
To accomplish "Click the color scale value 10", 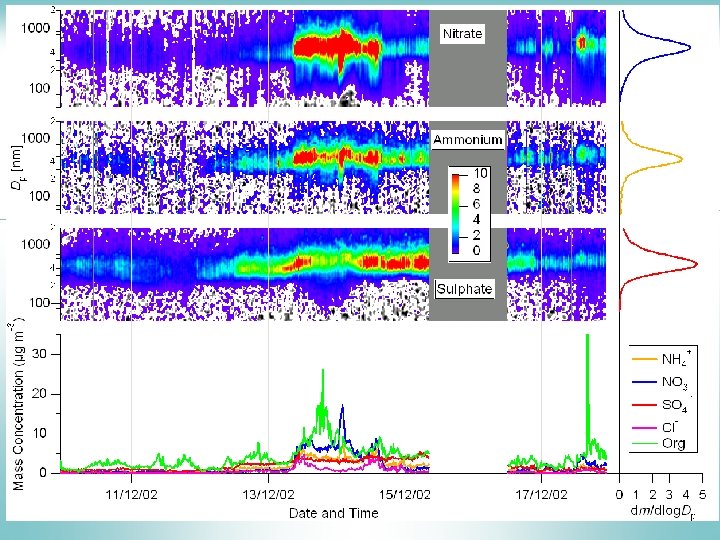I will pyautogui.click(x=480, y=174).
